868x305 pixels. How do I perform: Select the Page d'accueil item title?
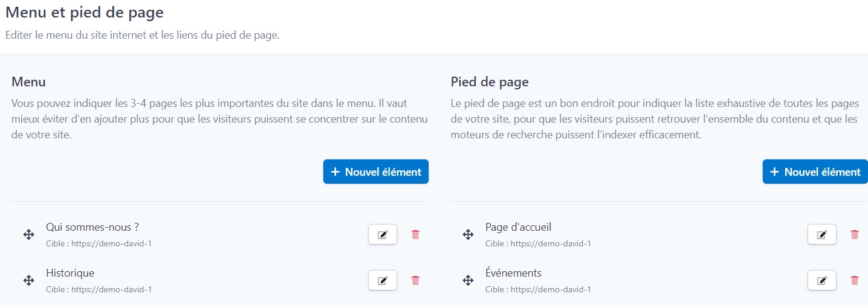coord(518,227)
